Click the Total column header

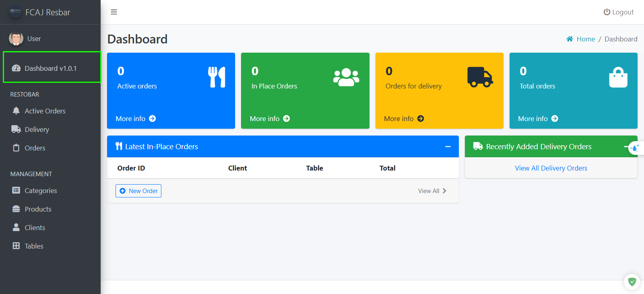pyautogui.click(x=388, y=168)
